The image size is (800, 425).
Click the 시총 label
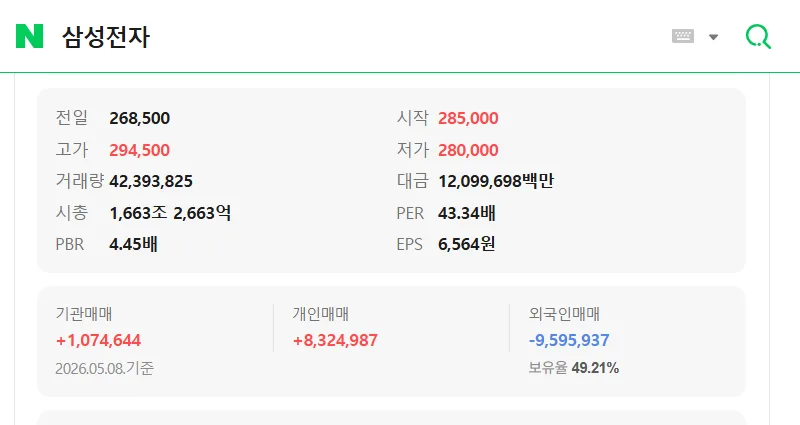[71, 212]
